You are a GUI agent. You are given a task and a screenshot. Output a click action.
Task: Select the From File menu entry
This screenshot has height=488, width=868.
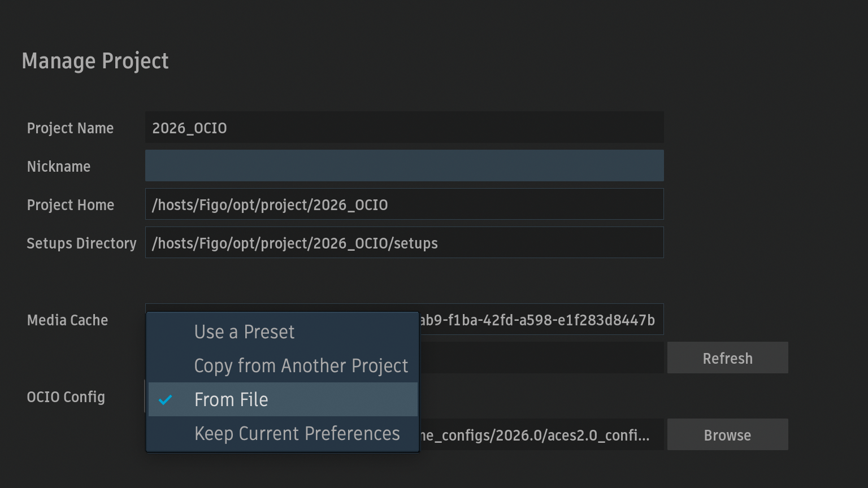(283, 399)
